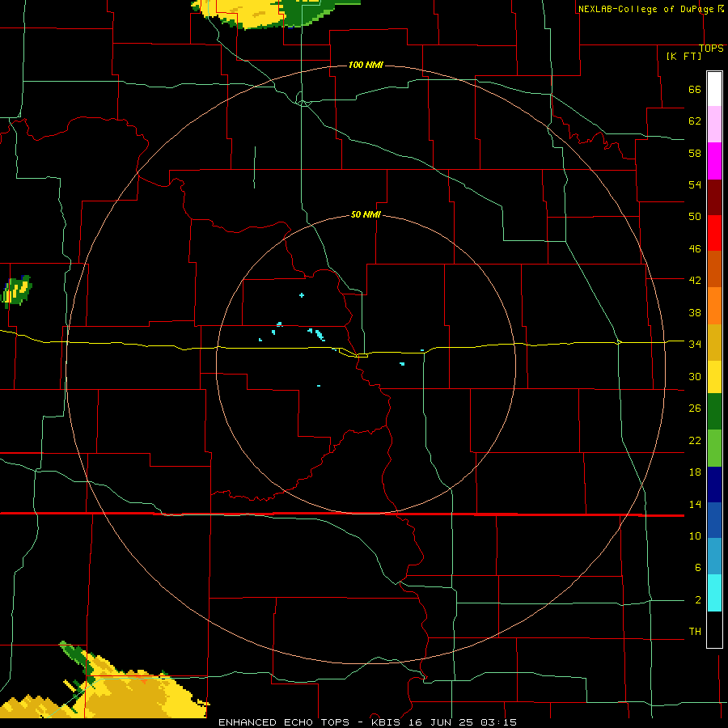Click the gold 34 kft legend swatch
Screen dimensions: 728x728
coord(714,343)
